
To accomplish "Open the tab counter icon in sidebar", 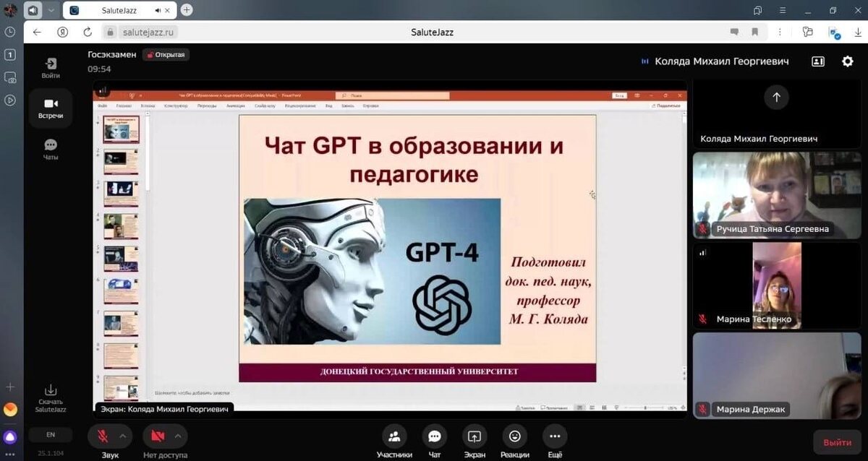I will tap(10, 55).
